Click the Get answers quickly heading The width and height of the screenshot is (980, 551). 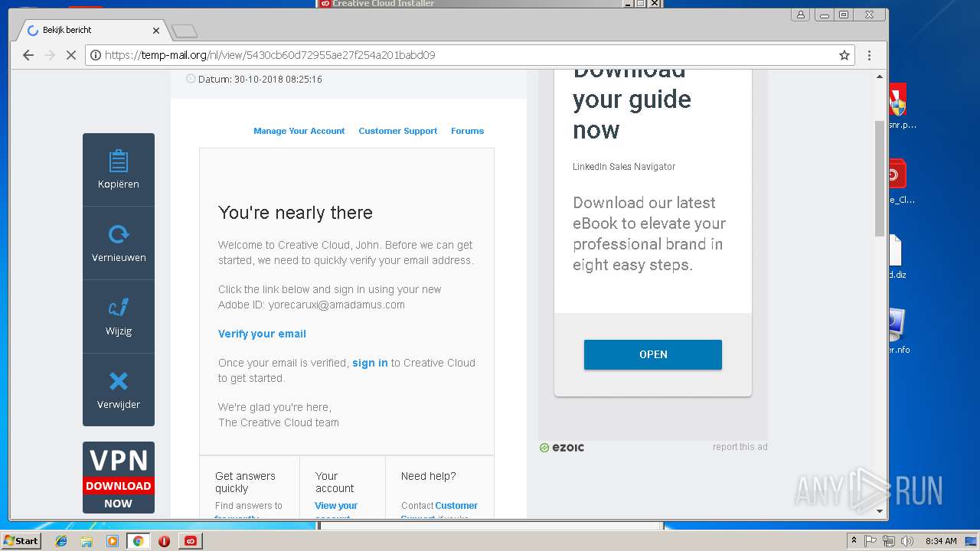click(245, 482)
